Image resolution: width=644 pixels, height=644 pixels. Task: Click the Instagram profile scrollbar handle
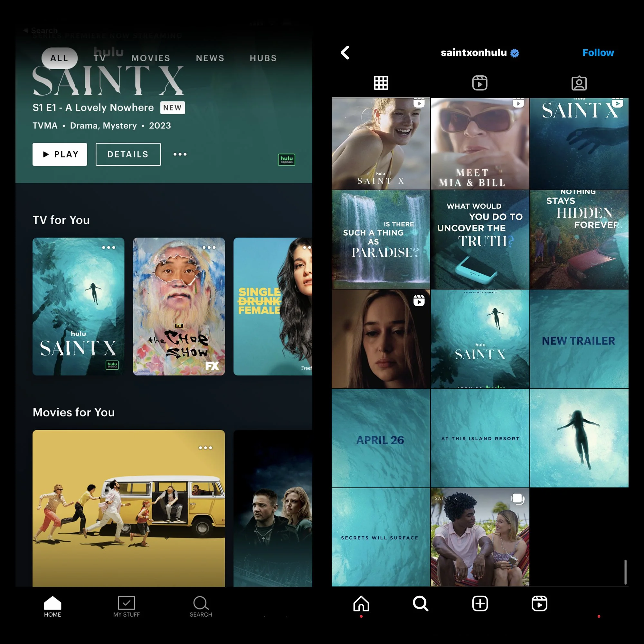pos(625,572)
